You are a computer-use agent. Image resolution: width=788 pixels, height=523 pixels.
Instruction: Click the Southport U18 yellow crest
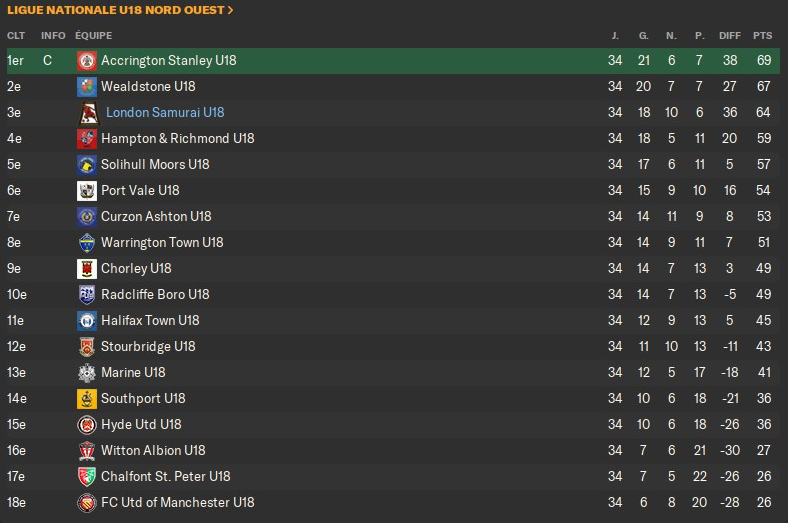point(87,399)
